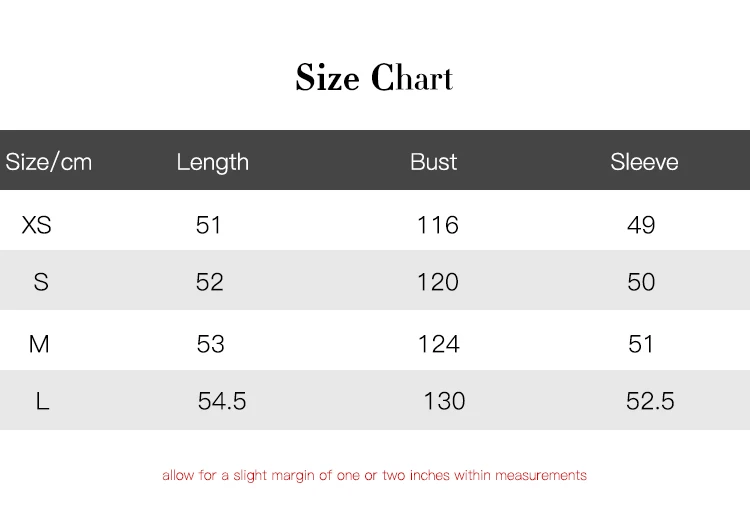Select the L size row label
Viewport: 750px width, 517px height.
point(42,401)
